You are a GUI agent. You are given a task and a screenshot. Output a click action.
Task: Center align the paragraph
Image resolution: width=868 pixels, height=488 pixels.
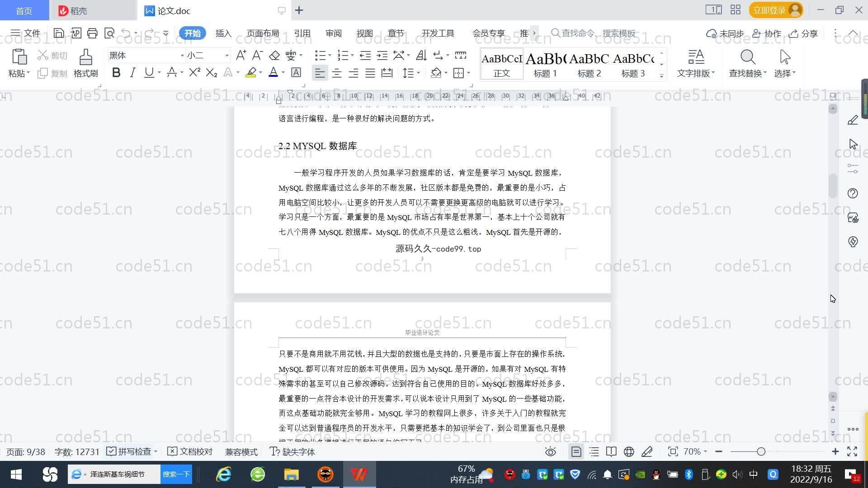point(336,73)
